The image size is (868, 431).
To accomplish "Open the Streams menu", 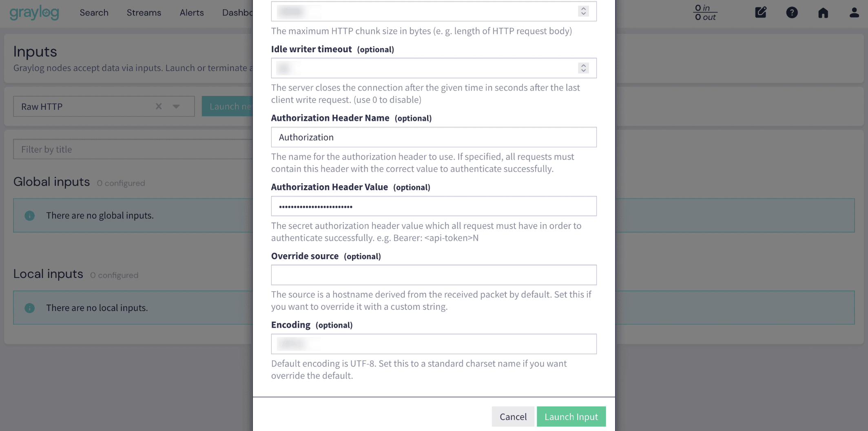I will 144,13.
